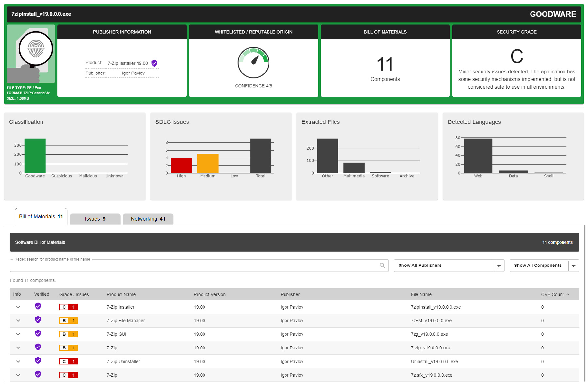
Task: Click the Other extracted files bar
Action: coord(327,156)
